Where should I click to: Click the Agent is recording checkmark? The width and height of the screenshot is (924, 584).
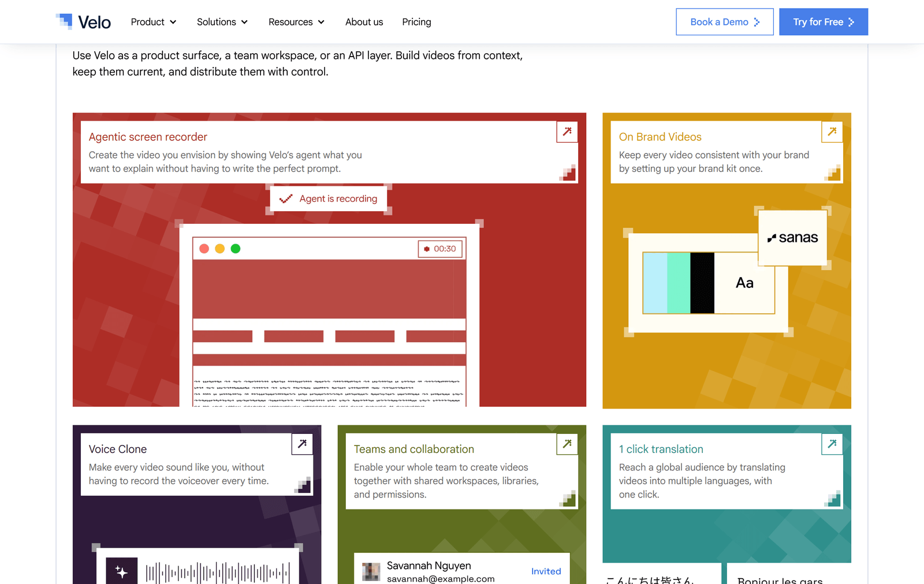pyautogui.click(x=286, y=199)
